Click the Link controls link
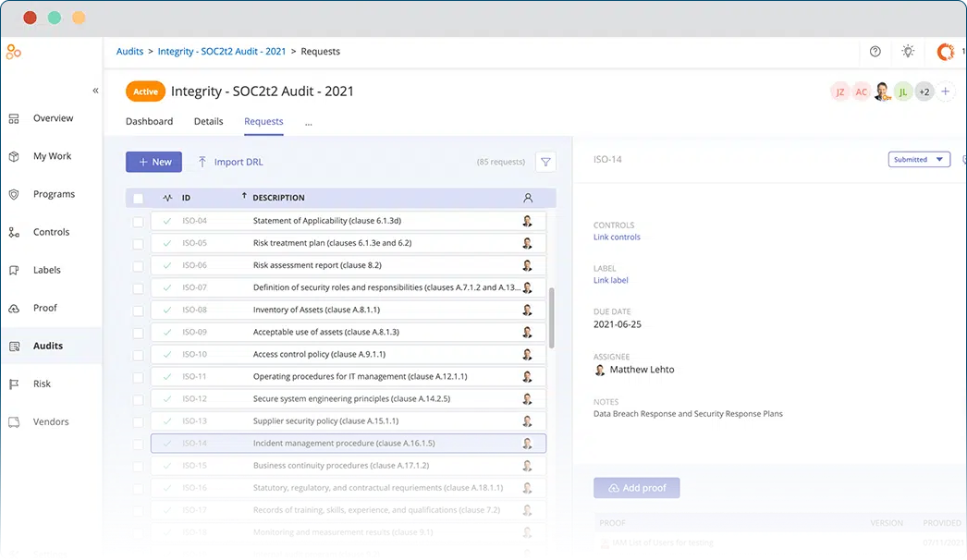The height and width of the screenshot is (560, 967). click(x=617, y=237)
